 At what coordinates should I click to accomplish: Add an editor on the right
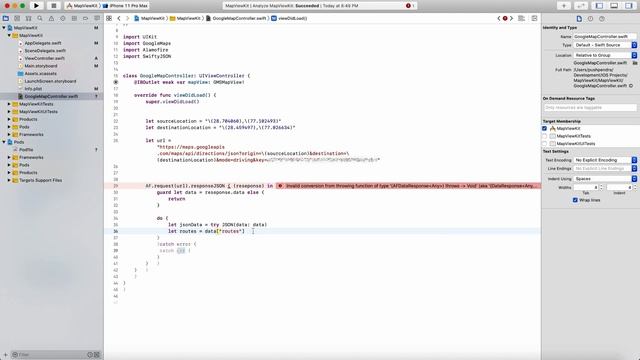click(x=534, y=18)
